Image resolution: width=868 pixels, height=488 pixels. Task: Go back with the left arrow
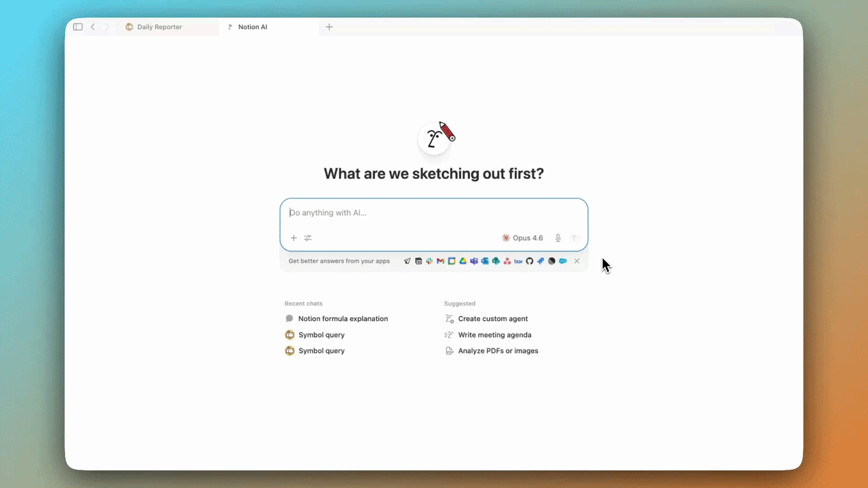[93, 27]
